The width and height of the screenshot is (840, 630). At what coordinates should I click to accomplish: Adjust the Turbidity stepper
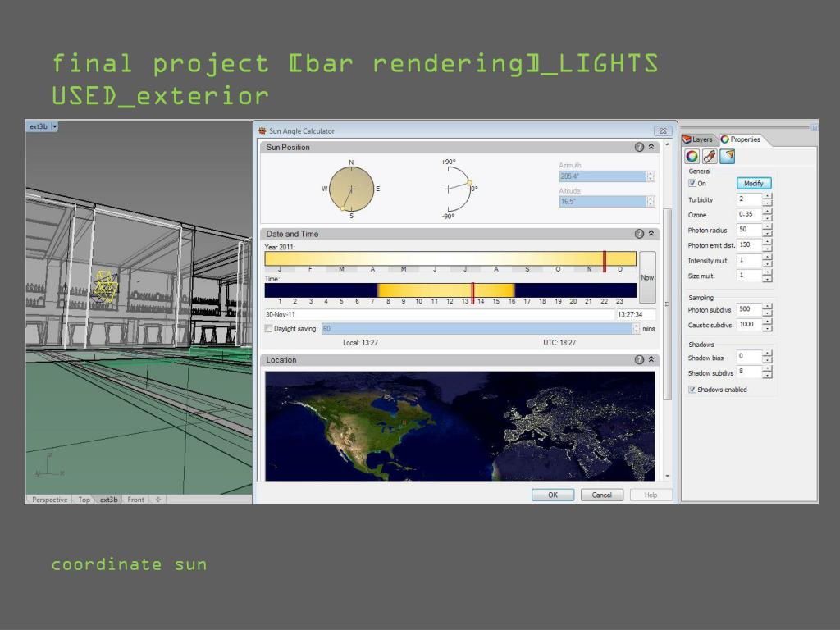click(x=767, y=199)
